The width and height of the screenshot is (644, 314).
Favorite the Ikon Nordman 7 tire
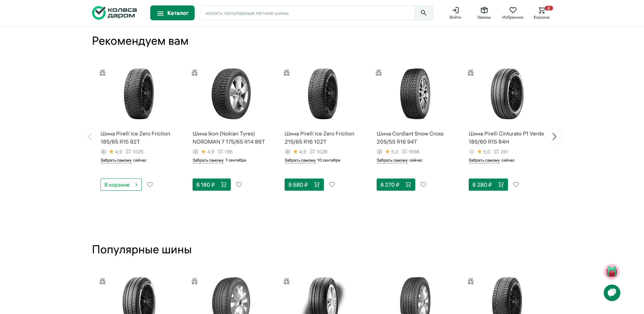(239, 185)
